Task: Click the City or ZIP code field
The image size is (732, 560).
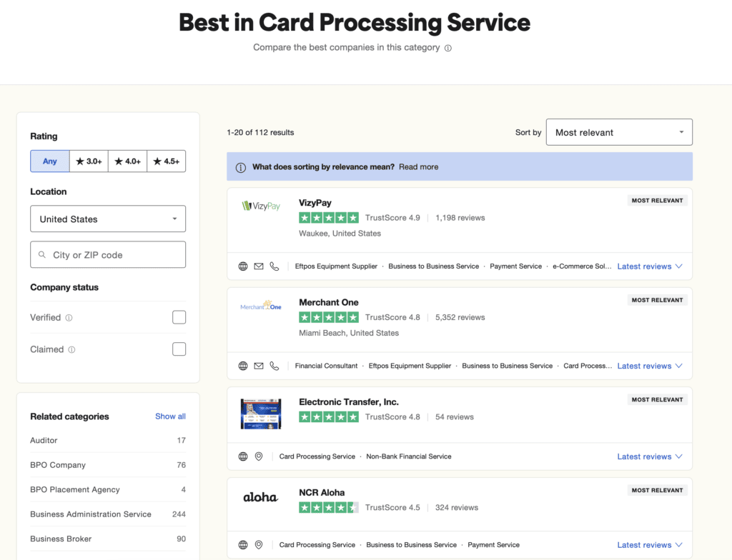Action: click(x=108, y=255)
